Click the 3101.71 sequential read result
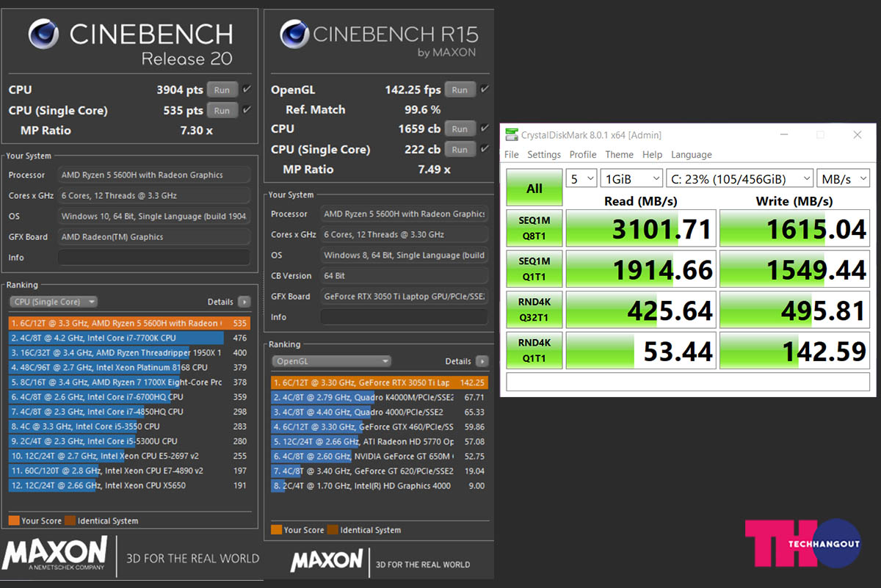 [x=641, y=228]
